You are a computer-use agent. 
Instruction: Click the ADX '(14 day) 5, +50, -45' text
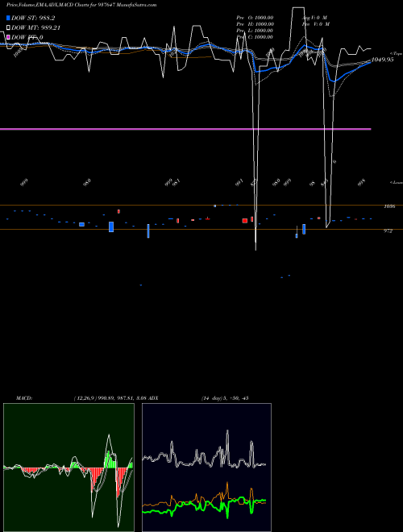point(225,398)
